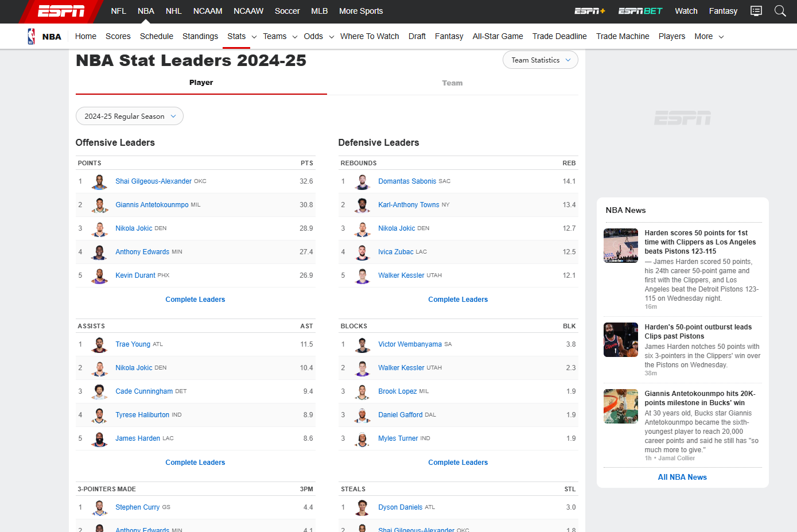Open Nikola Jokic's headshot in Rebounds list
Image resolution: width=797 pixels, height=532 pixels.
pos(362,228)
